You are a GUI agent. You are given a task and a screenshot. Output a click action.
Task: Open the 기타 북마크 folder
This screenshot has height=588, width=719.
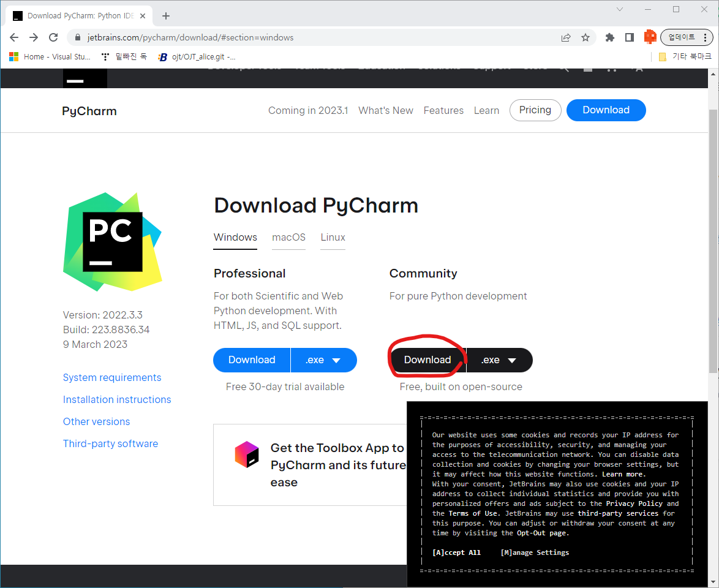tap(685, 56)
